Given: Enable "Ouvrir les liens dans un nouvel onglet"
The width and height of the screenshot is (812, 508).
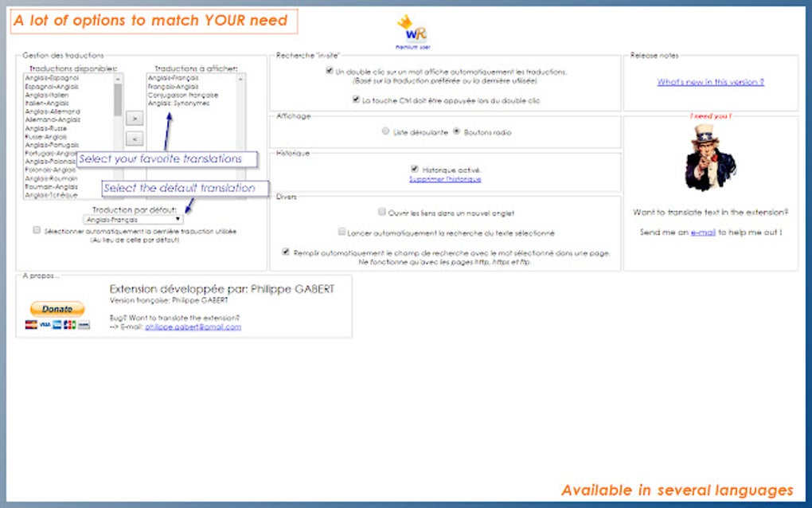Looking at the screenshot, I should click(x=381, y=213).
